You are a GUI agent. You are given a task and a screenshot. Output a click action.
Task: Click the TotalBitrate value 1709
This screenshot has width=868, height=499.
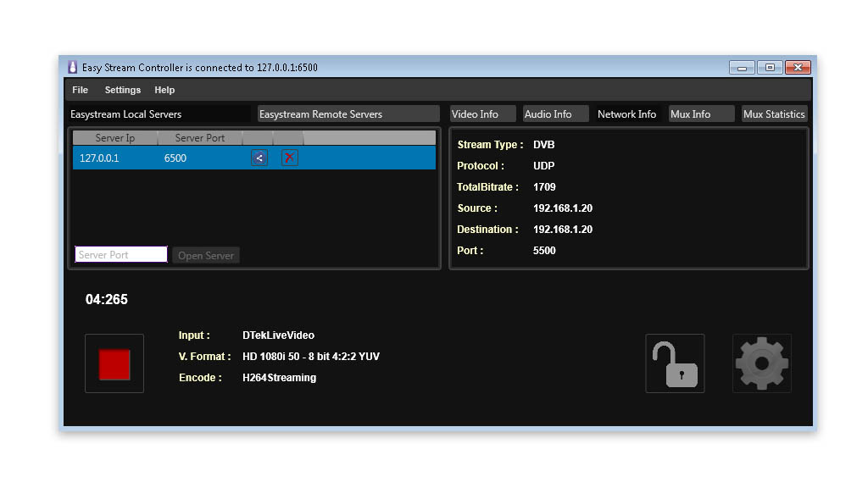pos(544,187)
